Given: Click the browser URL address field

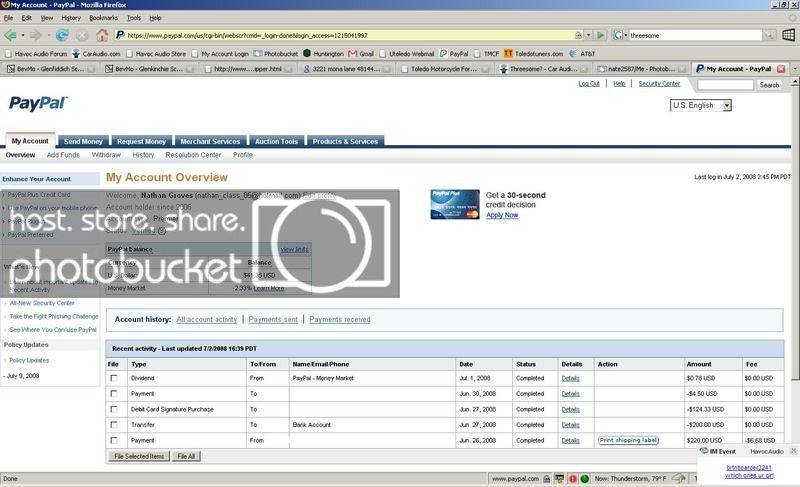Looking at the screenshot, I should pos(349,35).
